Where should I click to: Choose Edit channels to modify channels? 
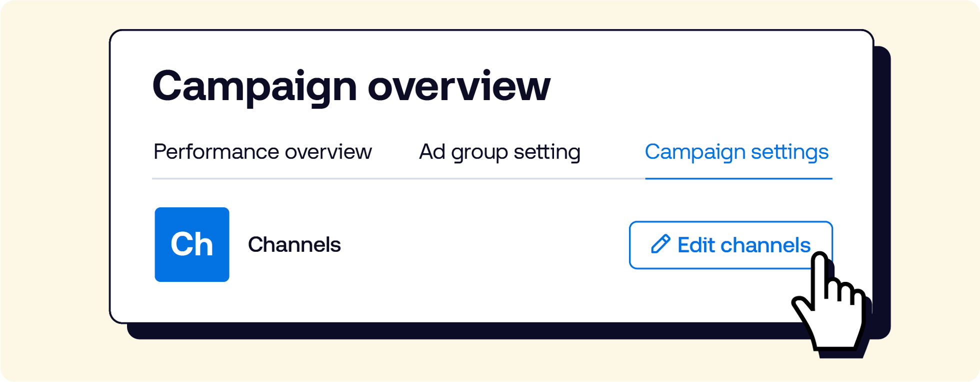[x=730, y=245]
